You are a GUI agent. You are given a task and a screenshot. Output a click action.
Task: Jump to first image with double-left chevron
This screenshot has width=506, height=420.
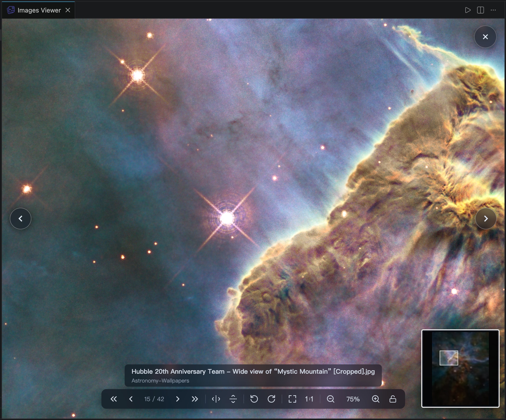(x=114, y=399)
